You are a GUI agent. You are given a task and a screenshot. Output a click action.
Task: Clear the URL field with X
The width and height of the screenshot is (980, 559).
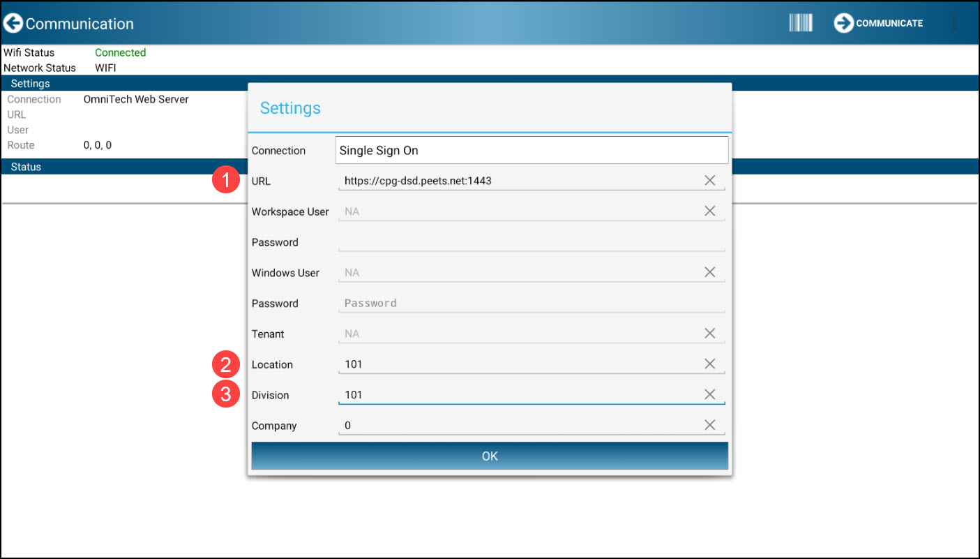709,181
